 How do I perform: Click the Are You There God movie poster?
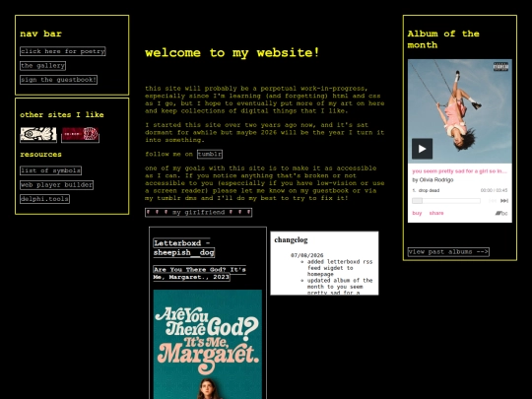coord(208,344)
